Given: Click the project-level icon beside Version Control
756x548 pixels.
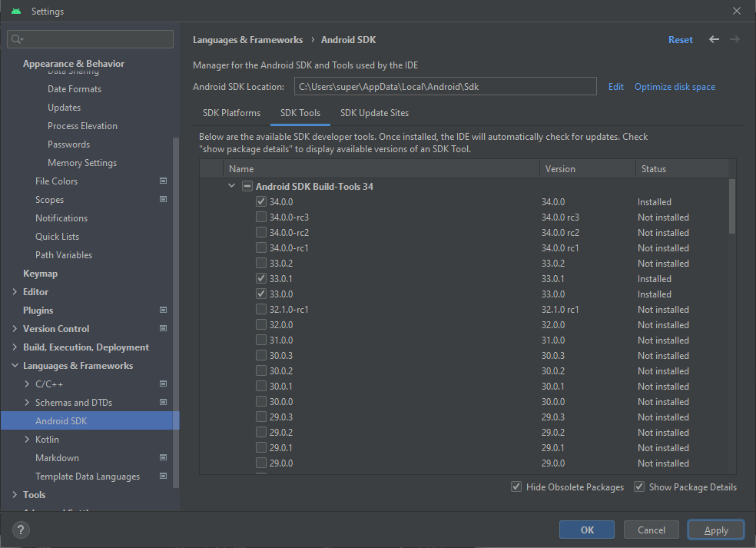Looking at the screenshot, I should coord(163,329).
